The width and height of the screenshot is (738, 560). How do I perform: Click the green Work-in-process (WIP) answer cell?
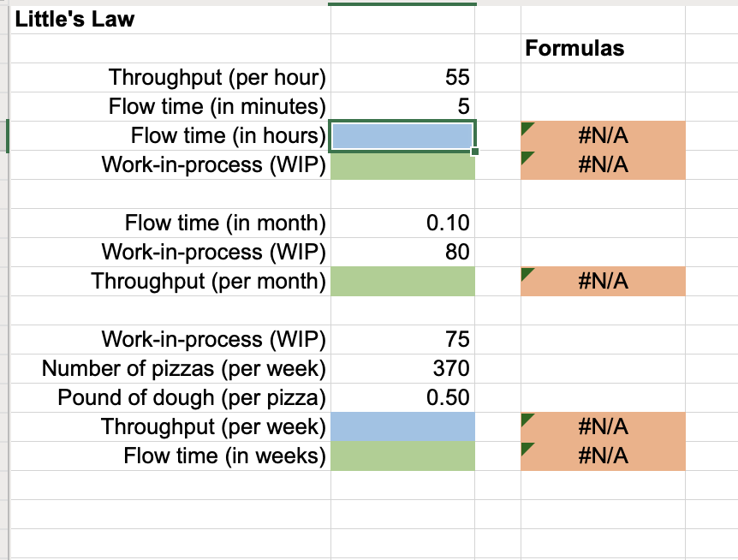click(402, 164)
